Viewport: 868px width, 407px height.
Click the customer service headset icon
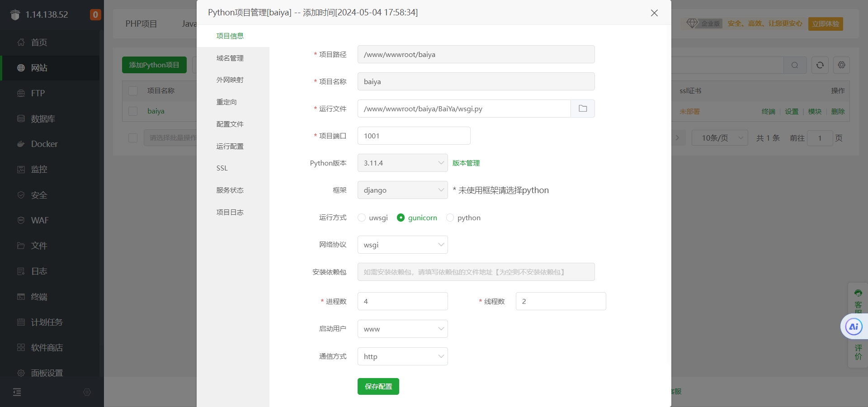858,293
